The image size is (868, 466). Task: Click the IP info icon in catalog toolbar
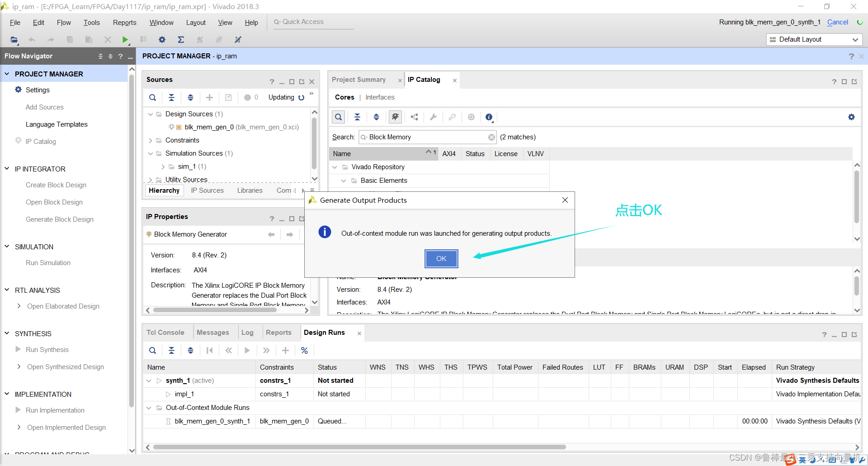point(489,117)
